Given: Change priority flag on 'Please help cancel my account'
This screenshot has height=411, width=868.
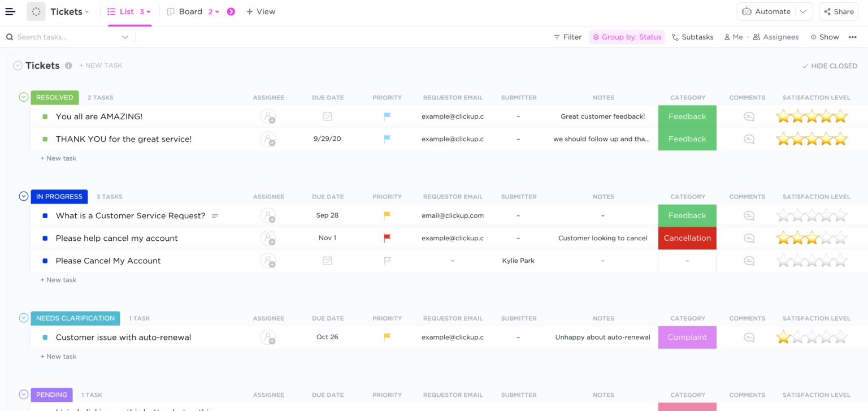Looking at the screenshot, I should point(387,238).
